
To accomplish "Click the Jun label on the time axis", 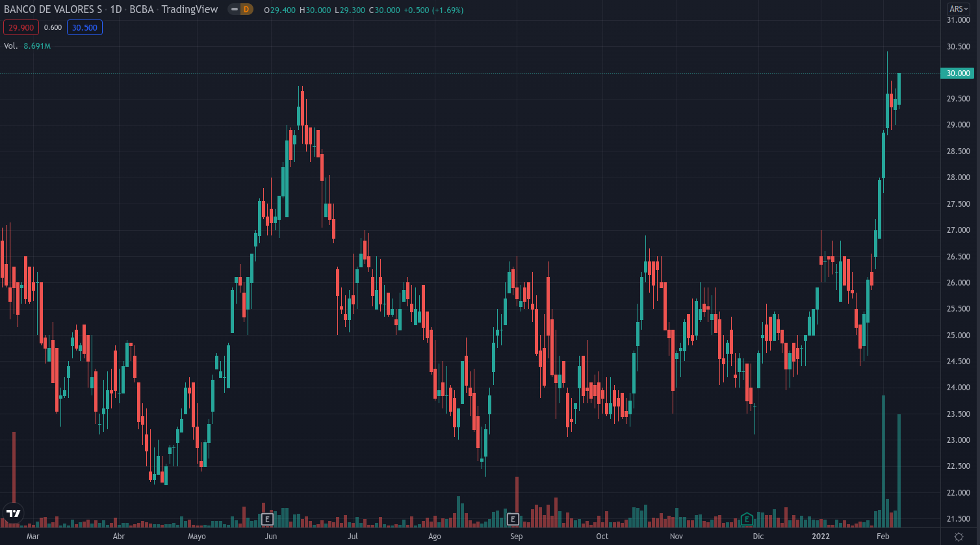I will pyautogui.click(x=271, y=537).
